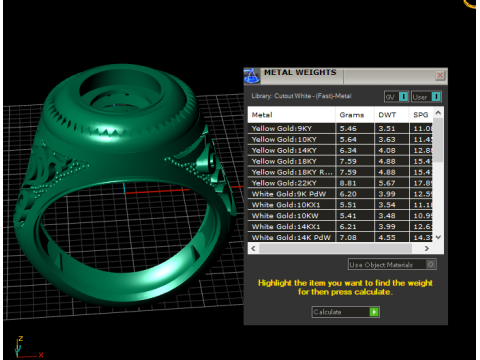
Task: Select the White Gold:14K PdW row
Action: tap(340, 237)
